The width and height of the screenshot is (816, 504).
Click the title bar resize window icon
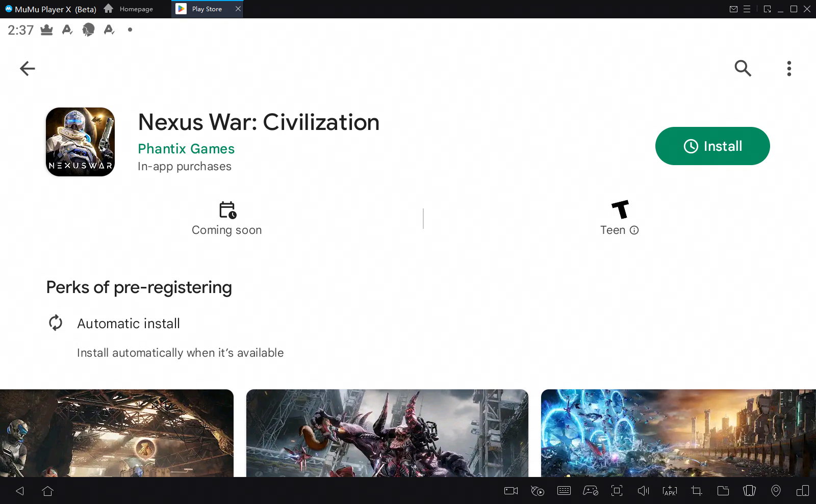[767, 9]
